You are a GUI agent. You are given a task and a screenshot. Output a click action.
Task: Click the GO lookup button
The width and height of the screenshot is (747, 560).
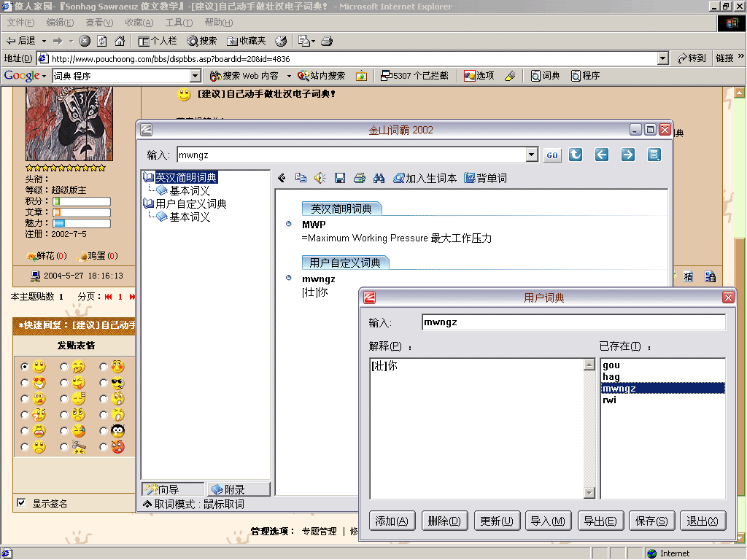click(x=552, y=155)
